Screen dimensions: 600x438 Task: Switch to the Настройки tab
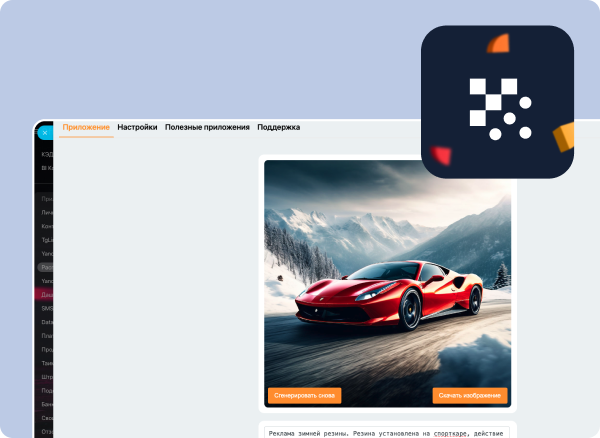pos(137,128)
